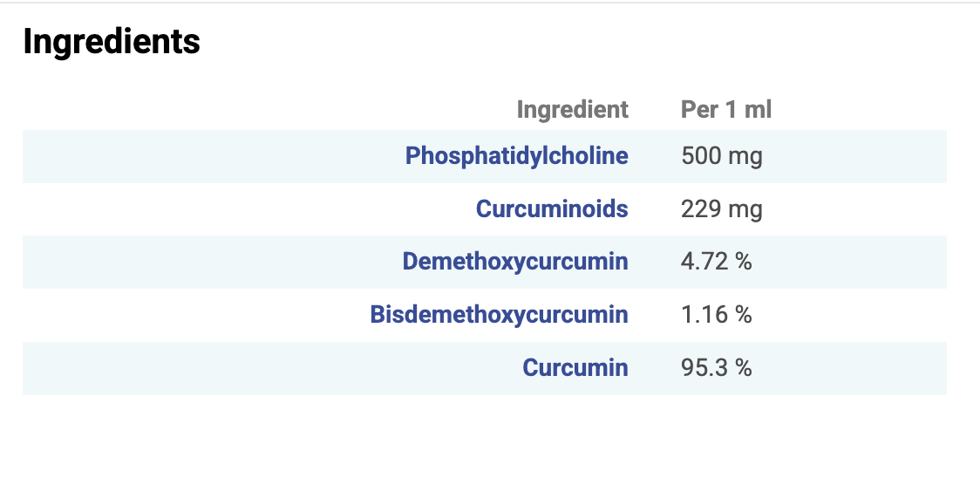980x478 pixels.
Task: Click the 500 mg amount value
Action: 721,157
